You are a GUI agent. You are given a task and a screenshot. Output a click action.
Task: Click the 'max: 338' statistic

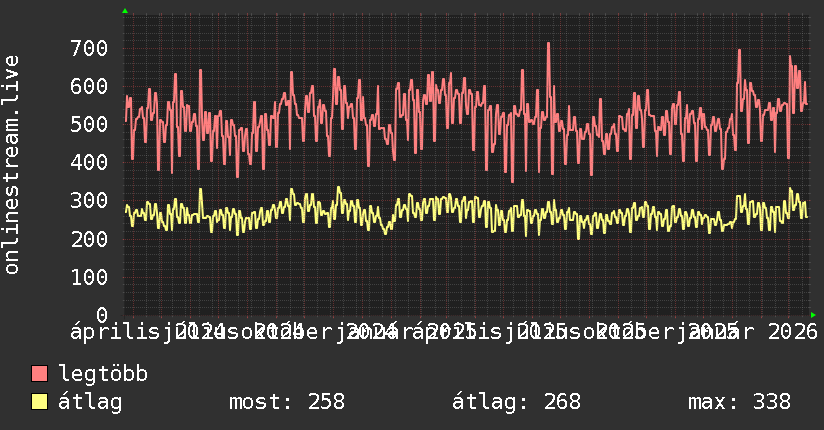(x=739, y=402)
